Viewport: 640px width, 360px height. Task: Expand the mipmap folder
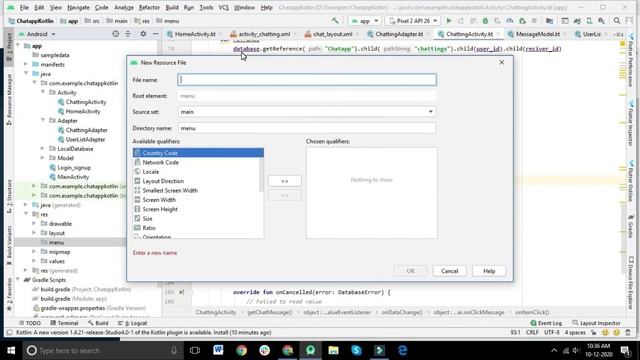click(x=34, y=251)
